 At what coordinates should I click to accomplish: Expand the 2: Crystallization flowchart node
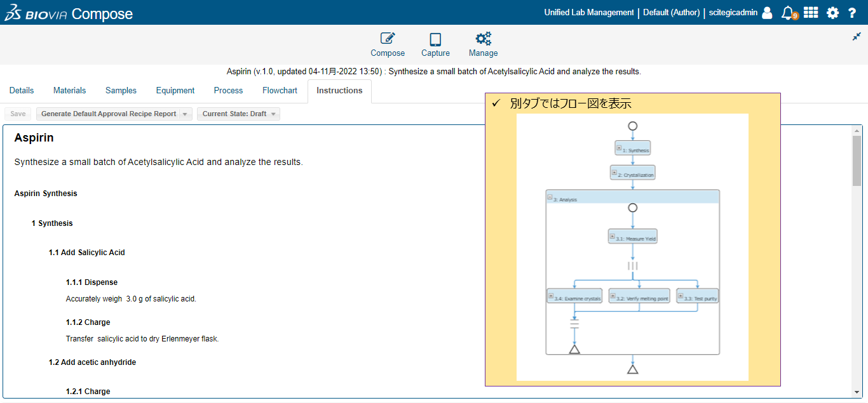pos(614,172)
